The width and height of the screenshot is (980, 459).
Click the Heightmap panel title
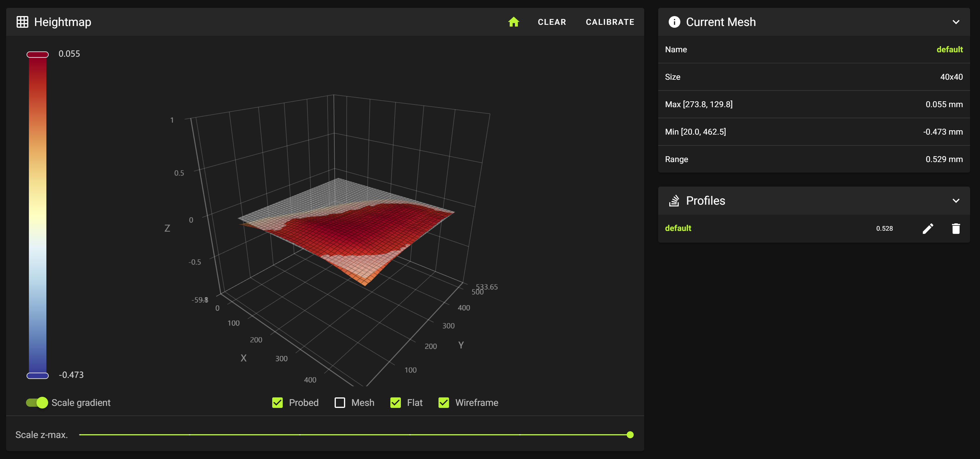click(x=63, y=22)
